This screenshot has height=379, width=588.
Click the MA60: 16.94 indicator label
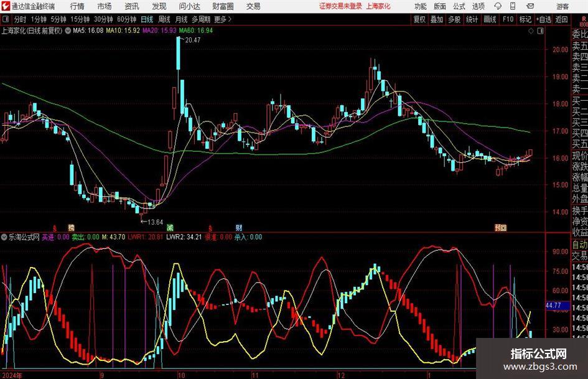point(196,30)
